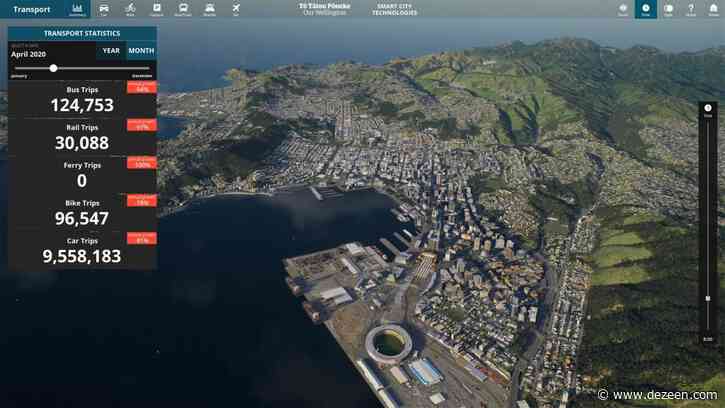The image size is (725, 408).
Task: Open the Transport section label
Action: 31,9
